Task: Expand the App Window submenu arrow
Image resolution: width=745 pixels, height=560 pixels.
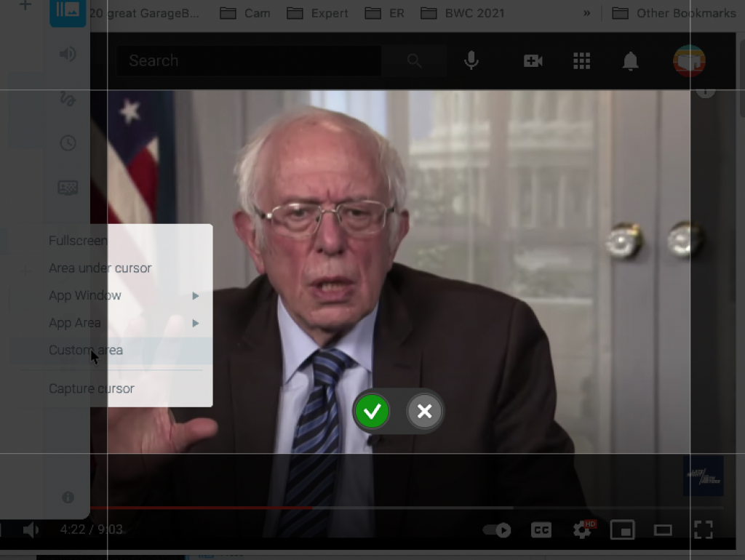Action: 195,296
